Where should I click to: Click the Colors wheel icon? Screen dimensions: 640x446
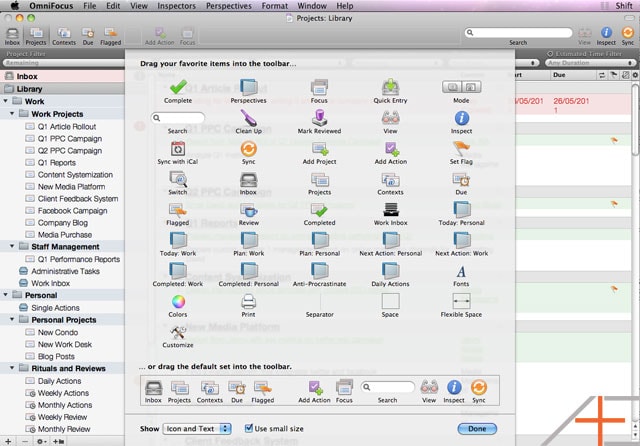click(178, 302)
